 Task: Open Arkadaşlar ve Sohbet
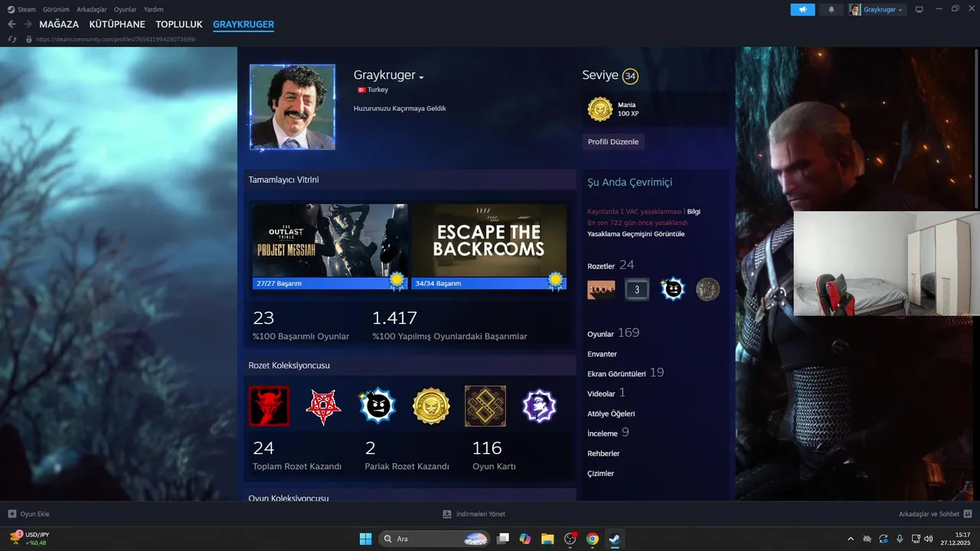(935, 514)
